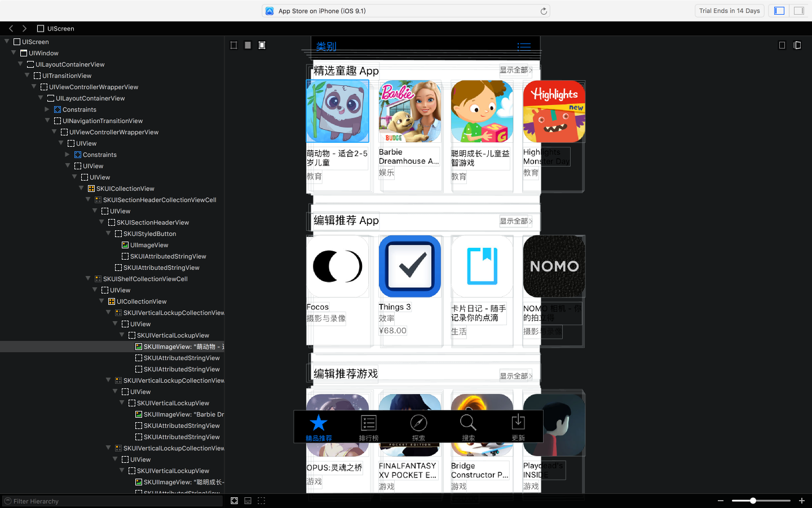This screenshot has width=812, height=508.
Task: Click 显示全部 next to 编辑推荐 App
Action: pyautogui.click(x=515, y=221)
